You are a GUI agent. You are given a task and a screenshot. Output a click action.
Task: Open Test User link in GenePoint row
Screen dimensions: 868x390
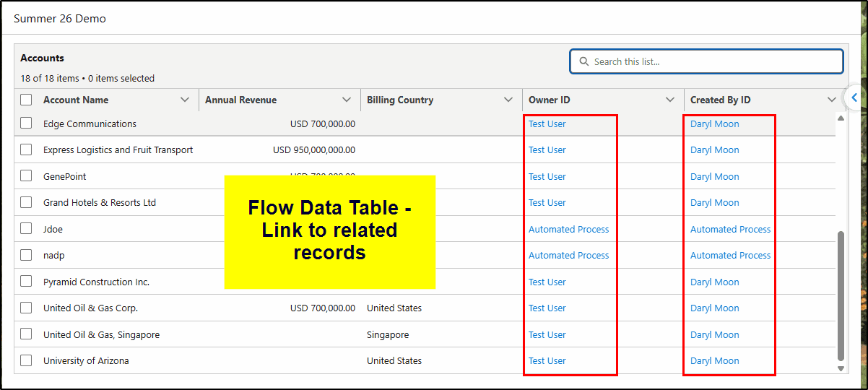click(x=547, y=176)
